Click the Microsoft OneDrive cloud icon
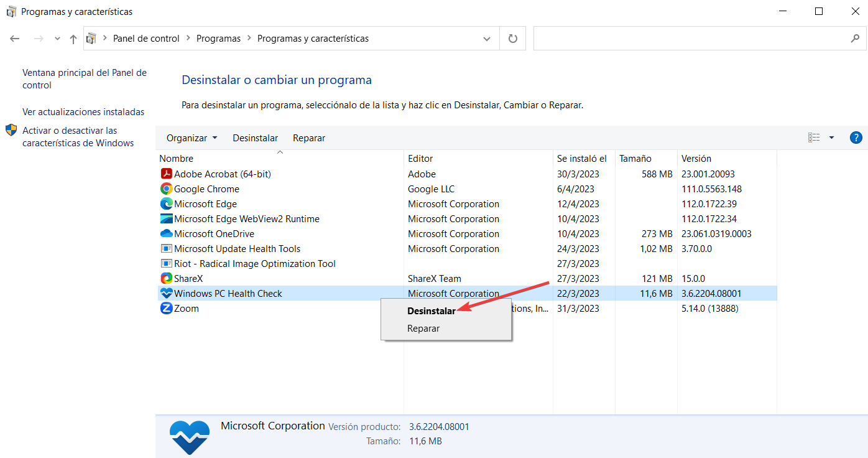Screen dimensions: 868x458 pyautogui.click(x=166, y=234)
